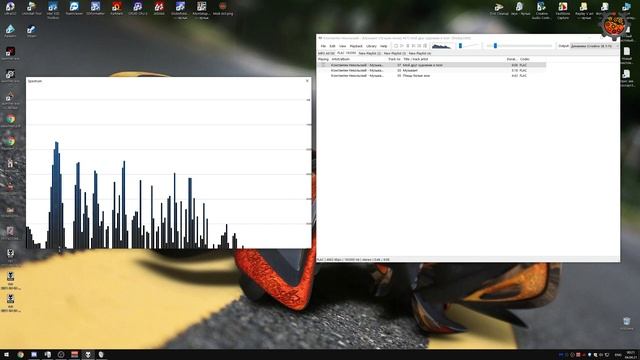Switch to the New Playlist (2) tab

(x=369, y=53)
